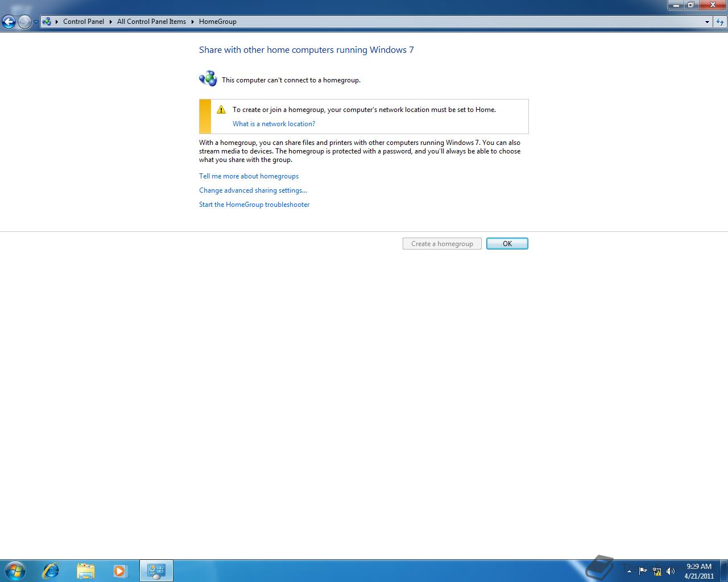Launch Internet Explorer from taskbar
Viewport: 728px width, 582px height.
pyautogui.click(x=51, y=571)
